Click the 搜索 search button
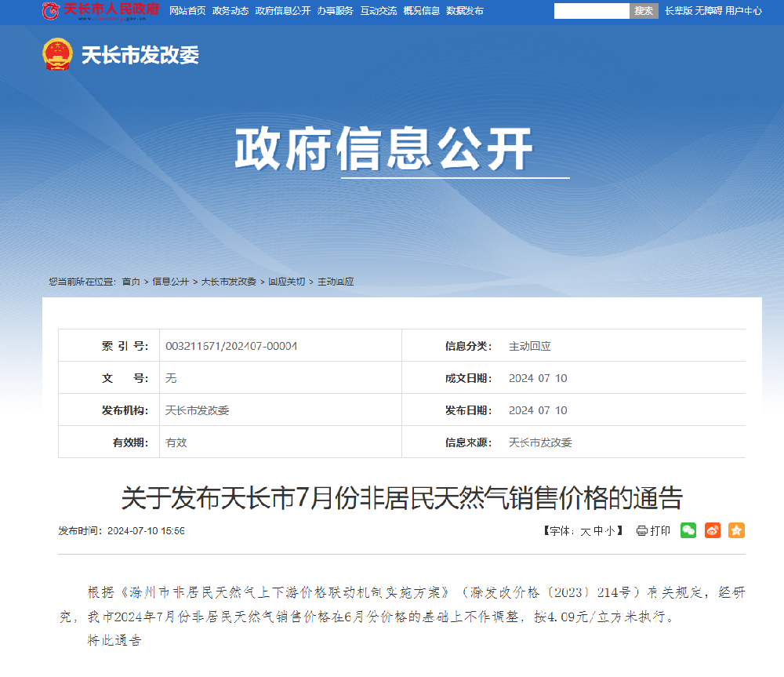Image resolution: width=784 pixels, height=677 pixels. [x=644, y=10]
